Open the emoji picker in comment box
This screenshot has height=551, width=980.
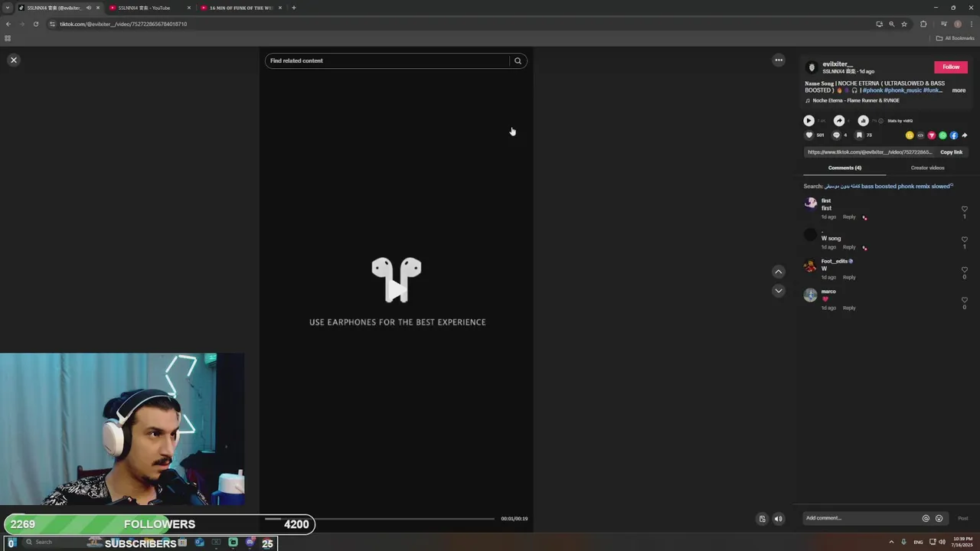point(939,518)
